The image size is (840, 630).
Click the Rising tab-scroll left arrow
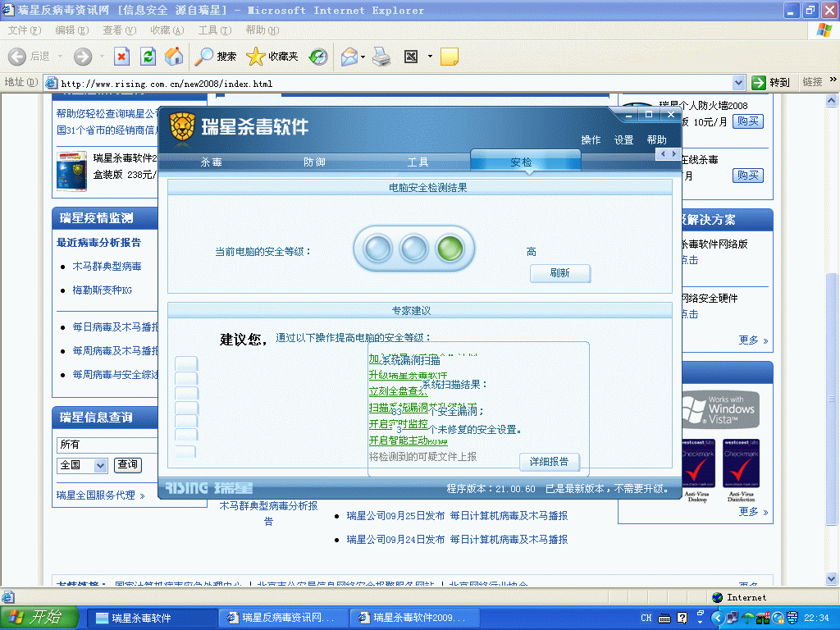tap(663, 154)
